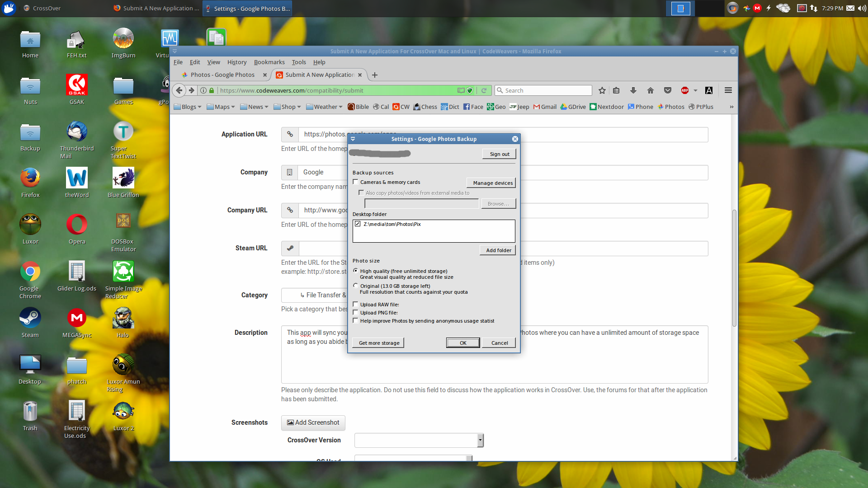Select Original photo size option

[356, 286]
